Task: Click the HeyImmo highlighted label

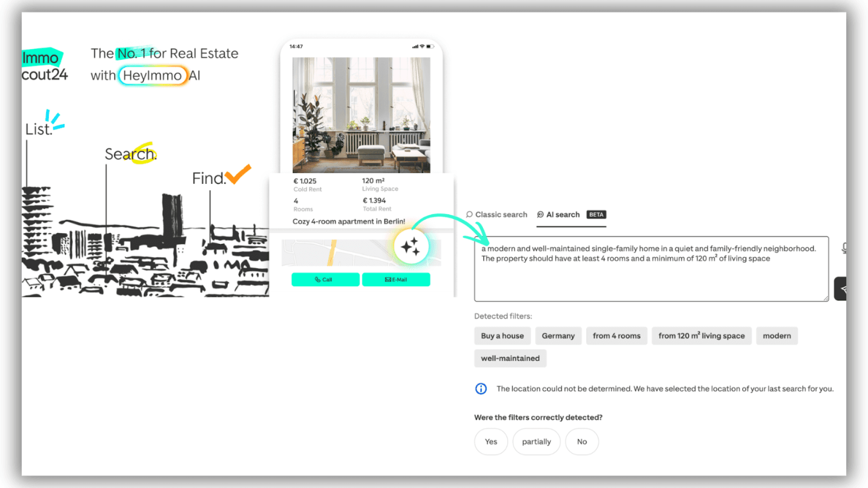Action: click(x=152, y=75)
